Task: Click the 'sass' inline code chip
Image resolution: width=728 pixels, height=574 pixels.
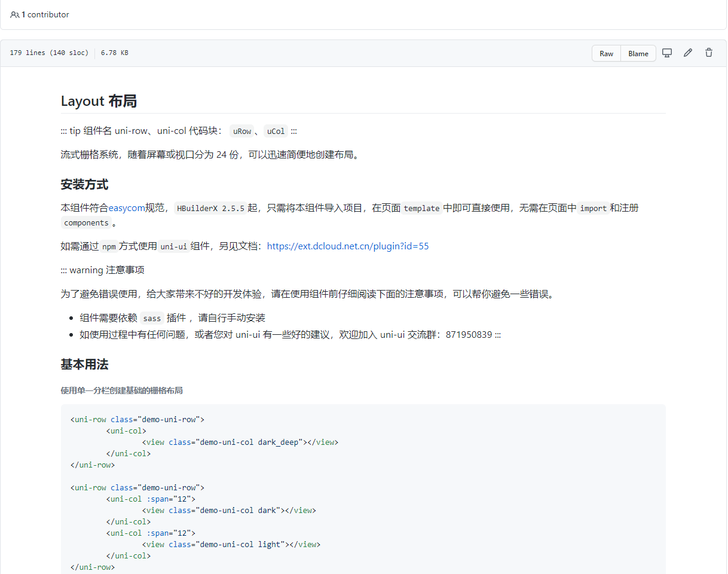Action: [151, 317]
